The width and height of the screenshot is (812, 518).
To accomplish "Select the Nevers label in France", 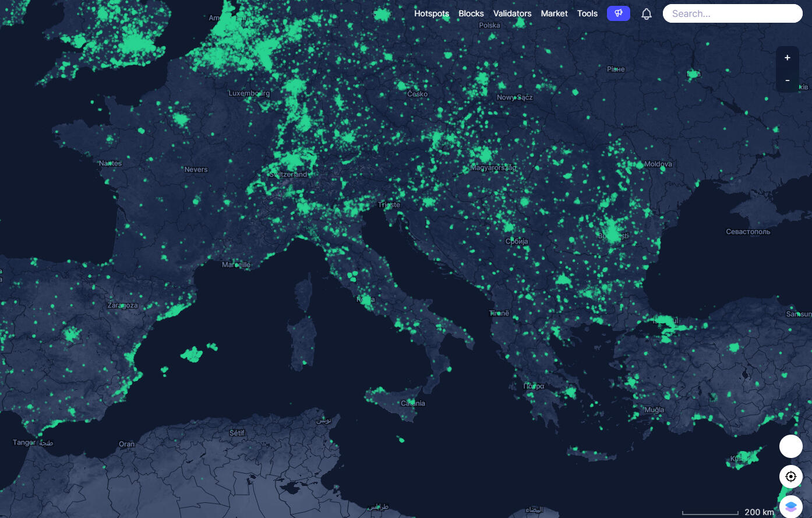I will pos(196,170).
